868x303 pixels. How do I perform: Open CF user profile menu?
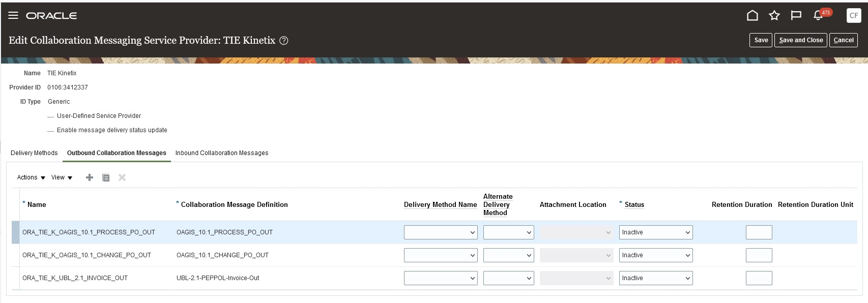(x=854, y=15)
